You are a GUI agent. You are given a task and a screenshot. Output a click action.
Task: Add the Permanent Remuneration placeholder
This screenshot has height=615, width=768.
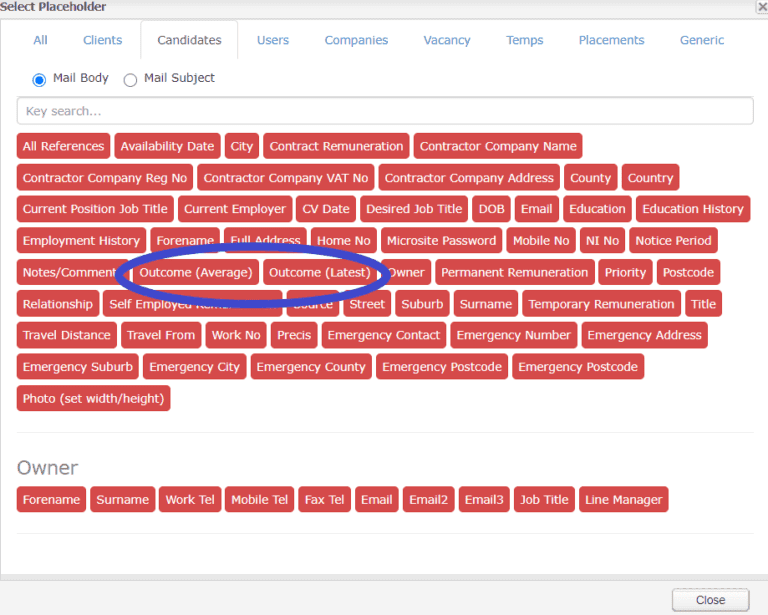point(514,272)
